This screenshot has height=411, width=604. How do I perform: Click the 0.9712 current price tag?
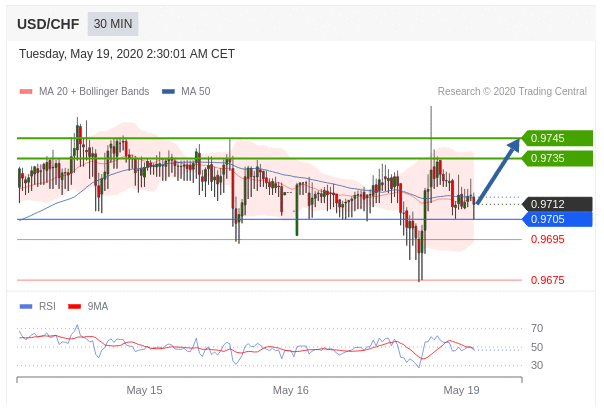(557, 204)
